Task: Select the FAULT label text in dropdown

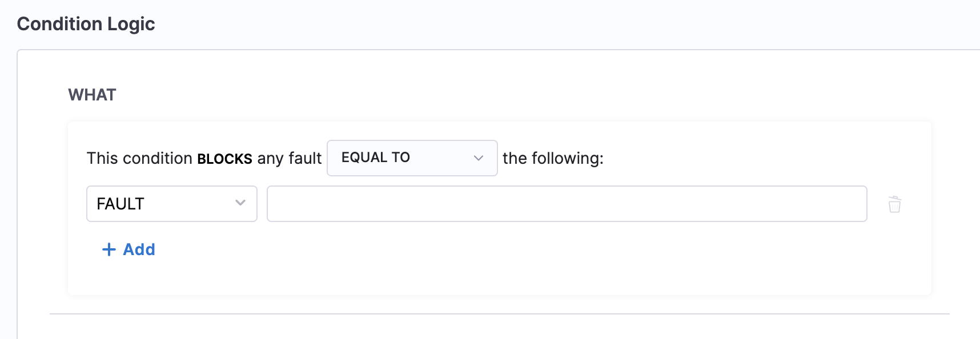Action: click(121, 204)
